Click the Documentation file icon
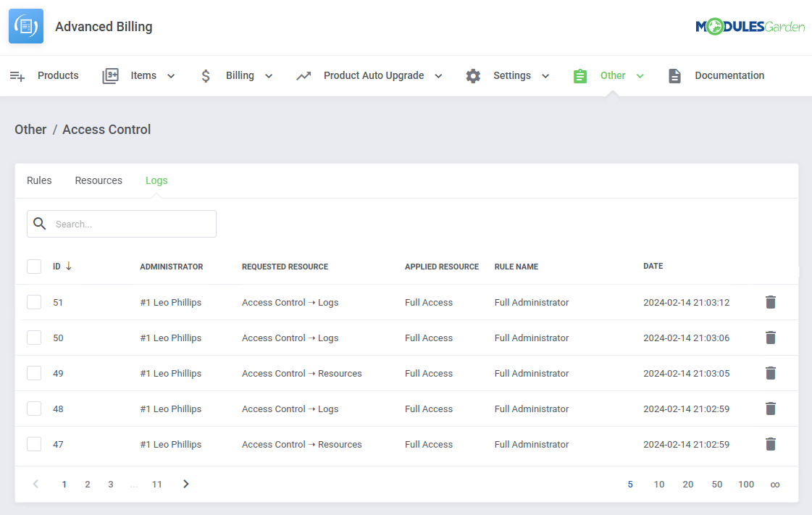 point(674,76)
